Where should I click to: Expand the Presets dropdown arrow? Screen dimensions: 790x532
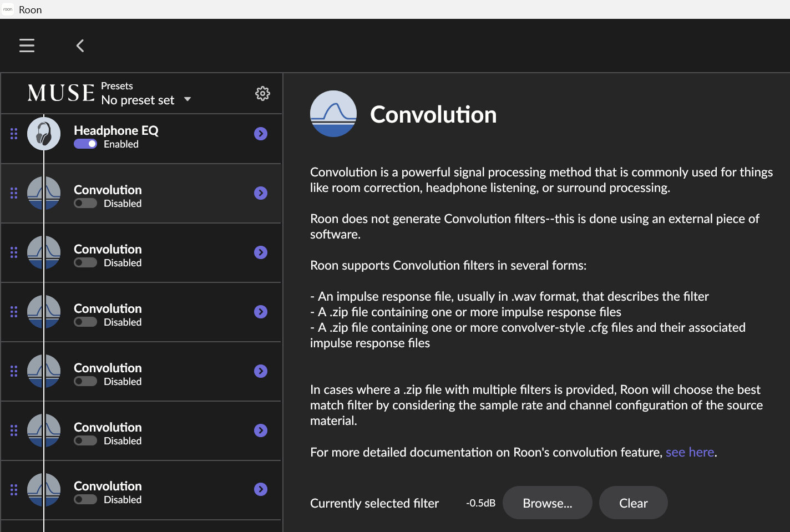(188, 99)
